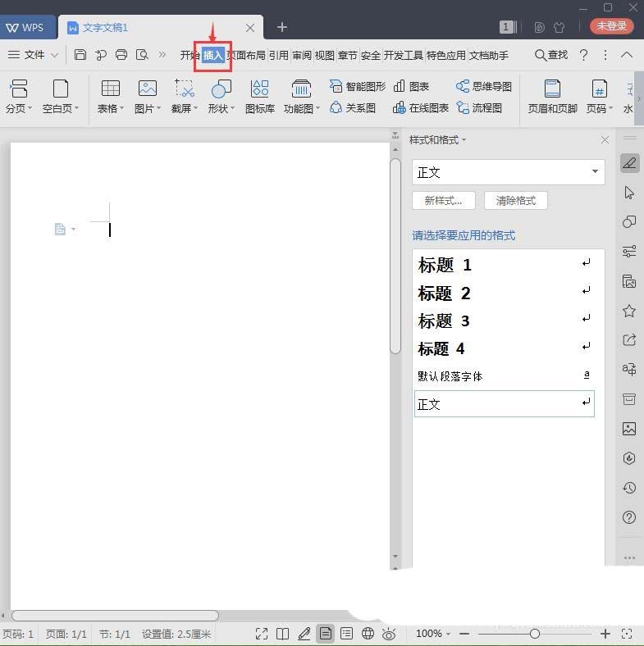Click the Print icon in quick access toolbar
The height and width of the screenshot is (646, 644).
pos(121,55)
